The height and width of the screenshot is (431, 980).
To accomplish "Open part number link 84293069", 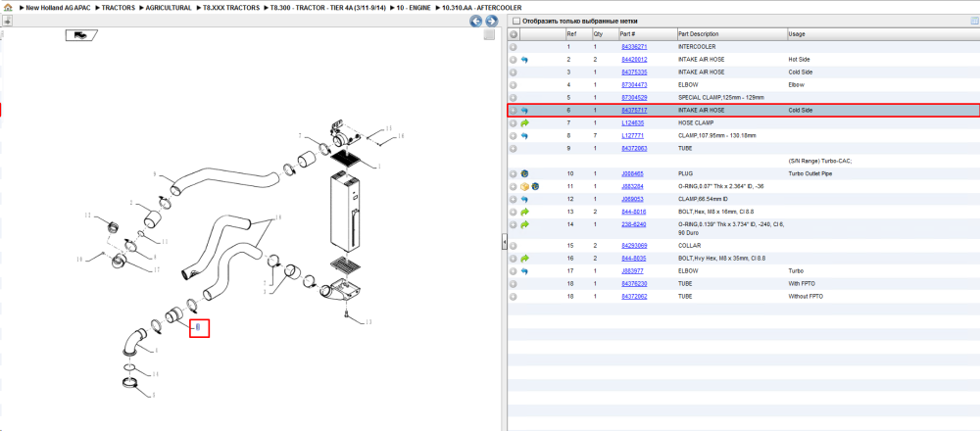I will pyautogui.click(x=634, y=246).
